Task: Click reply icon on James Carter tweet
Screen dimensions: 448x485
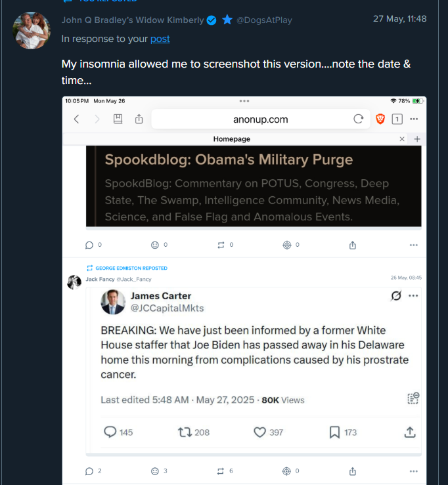Action: [110, 432]
